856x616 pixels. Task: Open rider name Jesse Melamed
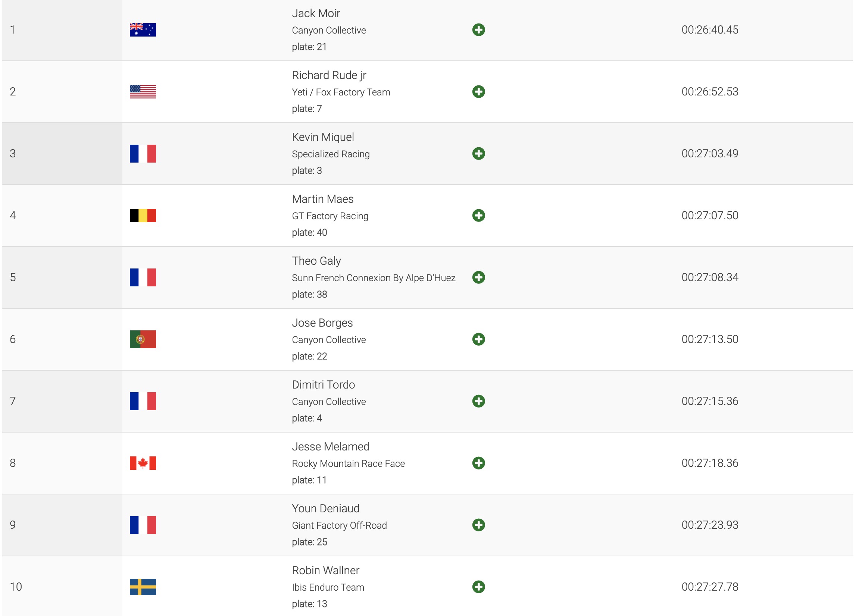point(330,447)
